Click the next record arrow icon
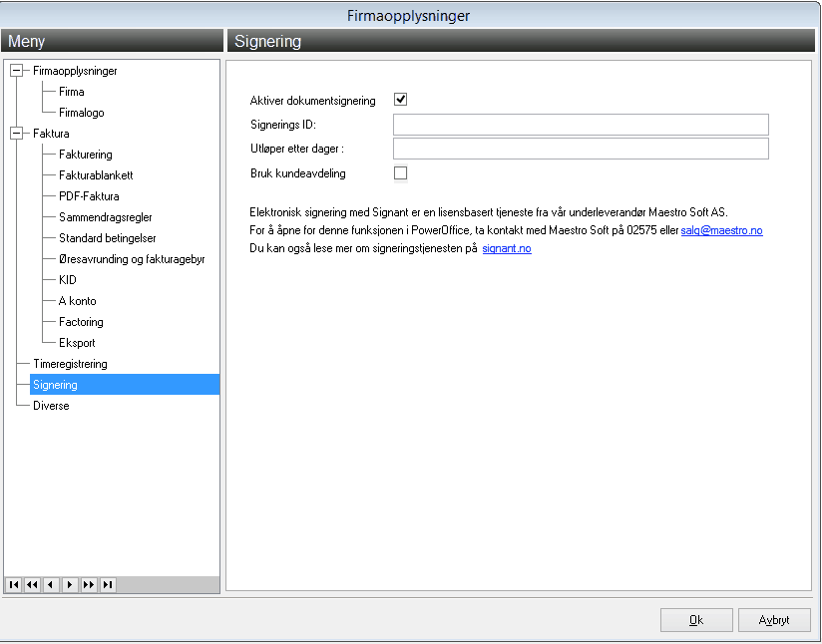Screen dimensions: 822x644 click(x=70, y=584)
